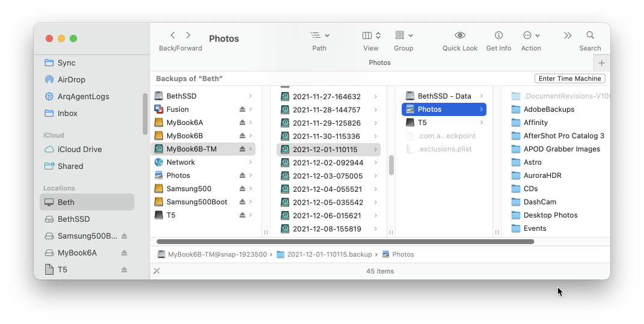Image resolution: width=644 pixels, height=324 pixels.
Task: Change the View mode selector
Action: click(371, 35)
